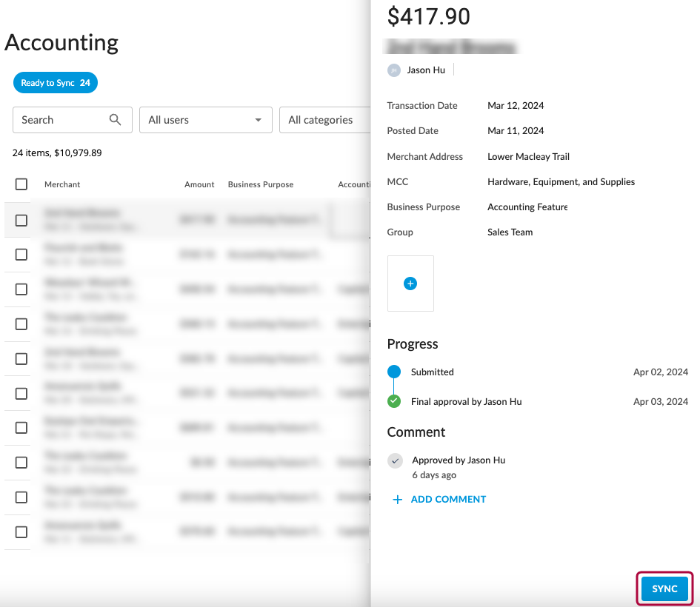This screenshot has width=700, height=607.
Task: Click the green final approval checkmark icon
Action: [x=394, y=401]
